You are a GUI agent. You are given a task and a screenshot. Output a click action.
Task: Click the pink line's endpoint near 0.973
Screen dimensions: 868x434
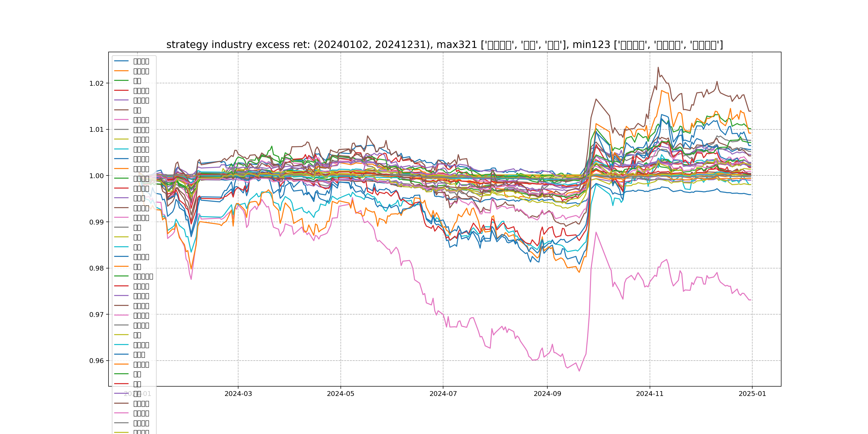pyautogui.click(x=751, y=300)
